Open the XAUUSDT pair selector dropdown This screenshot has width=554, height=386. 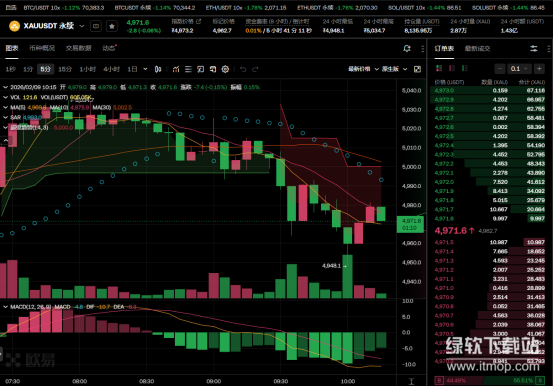pyautogui.click(x=82, y=26)
